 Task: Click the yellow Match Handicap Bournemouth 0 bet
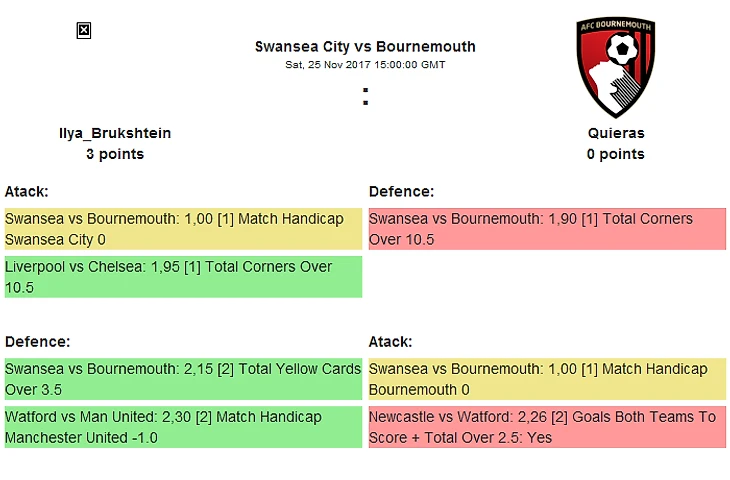[547, 379]
